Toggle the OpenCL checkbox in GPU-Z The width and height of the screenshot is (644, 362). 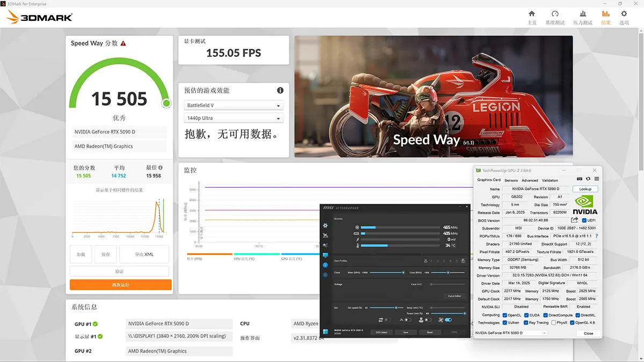(505, 315)
